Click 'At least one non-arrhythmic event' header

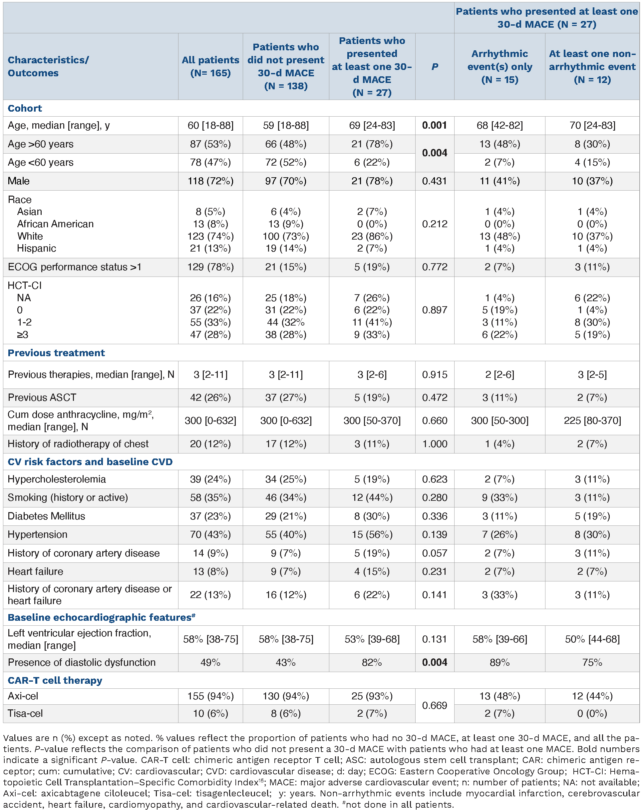(x=592, y=66)
